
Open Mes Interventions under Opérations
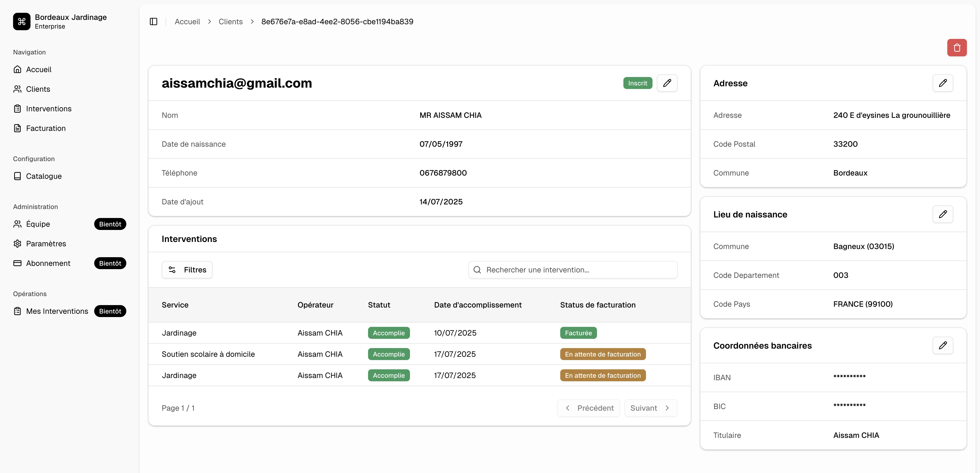click(x=57, y=311)
